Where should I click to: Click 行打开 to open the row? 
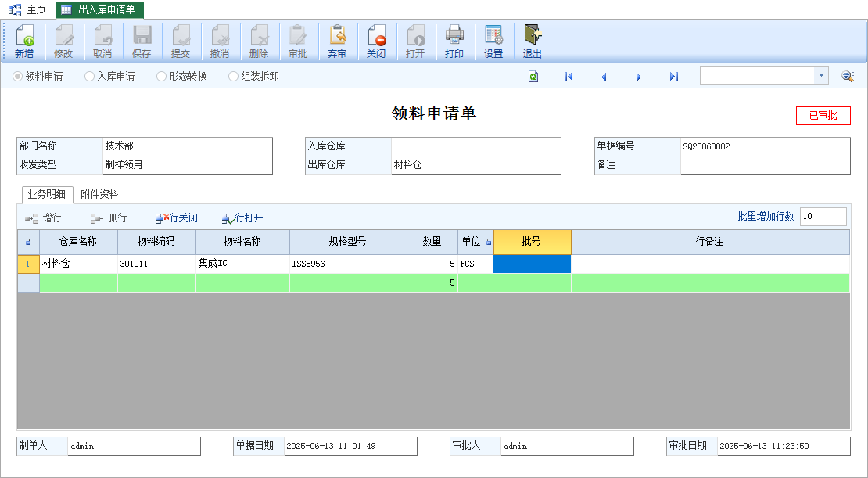point(242,218)
